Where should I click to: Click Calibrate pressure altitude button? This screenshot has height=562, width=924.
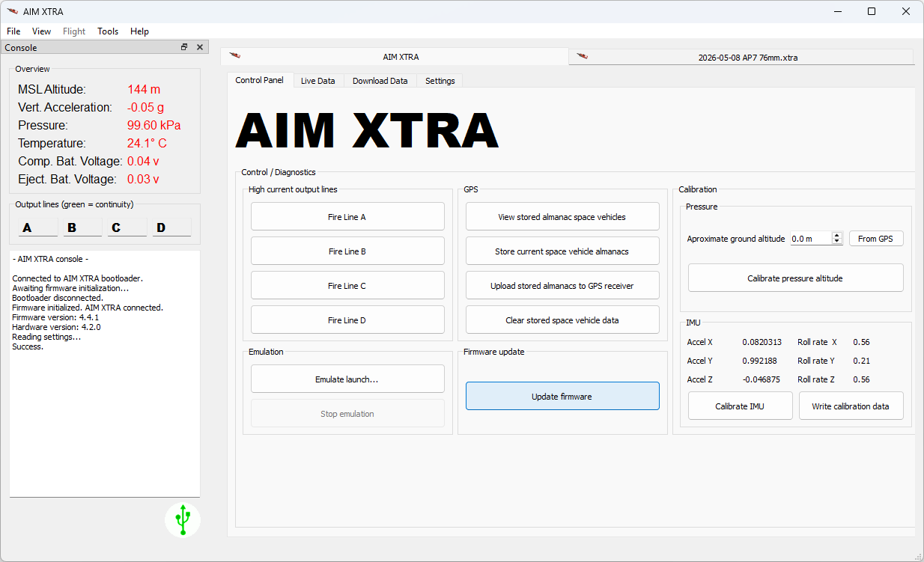(x=795, y=278)
